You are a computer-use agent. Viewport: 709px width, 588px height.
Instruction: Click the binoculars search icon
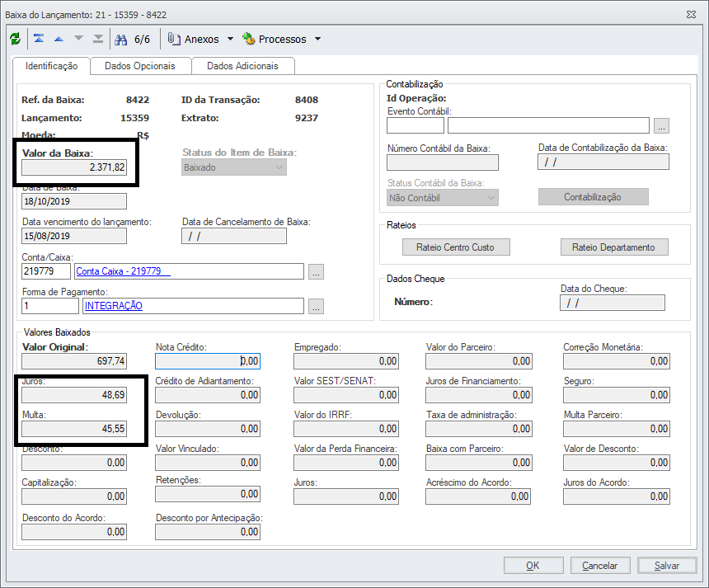[120, 40]
